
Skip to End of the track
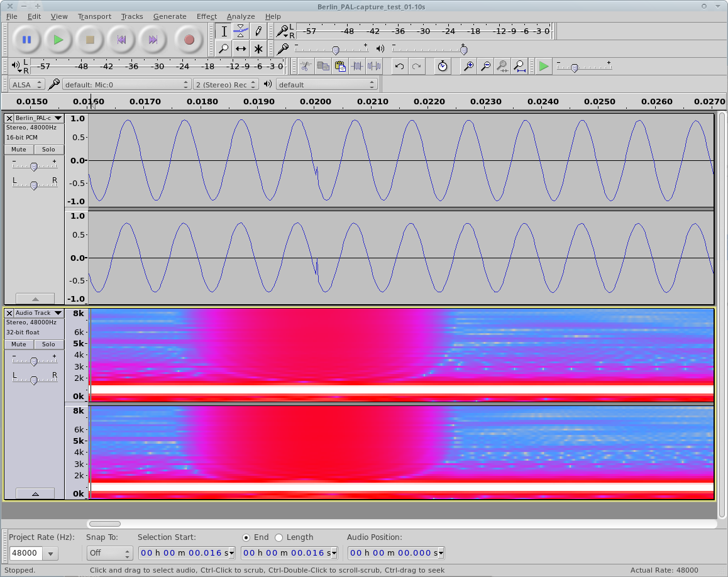tap(153, 40)
